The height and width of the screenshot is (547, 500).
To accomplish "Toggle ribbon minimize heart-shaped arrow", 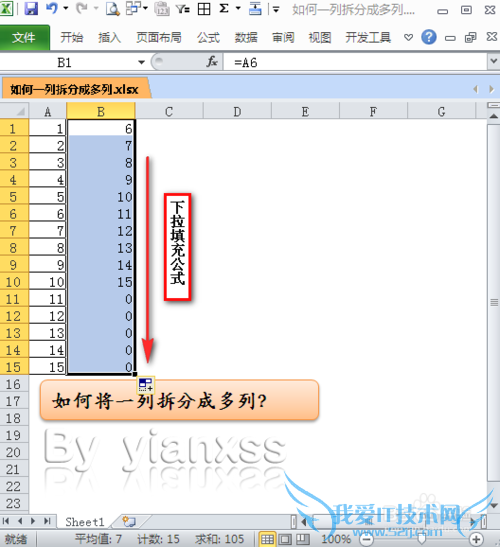I will (409, 37).
